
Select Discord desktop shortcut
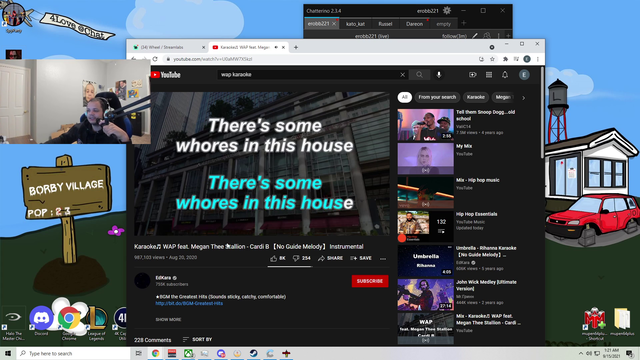[x=41, y=322]
